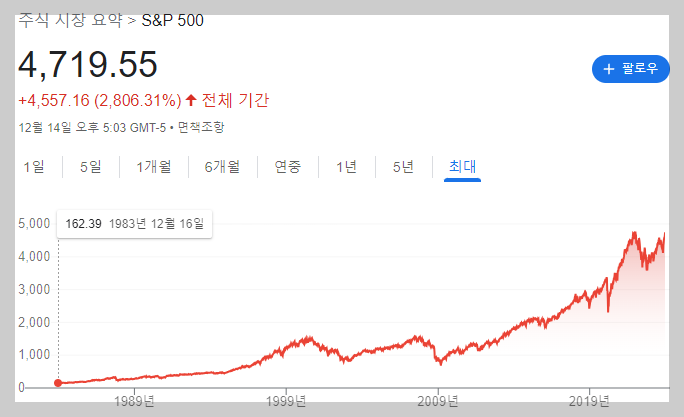684x417 pixels.
Task: Select the 5일 time range tab
Action: tap(90, 167)
